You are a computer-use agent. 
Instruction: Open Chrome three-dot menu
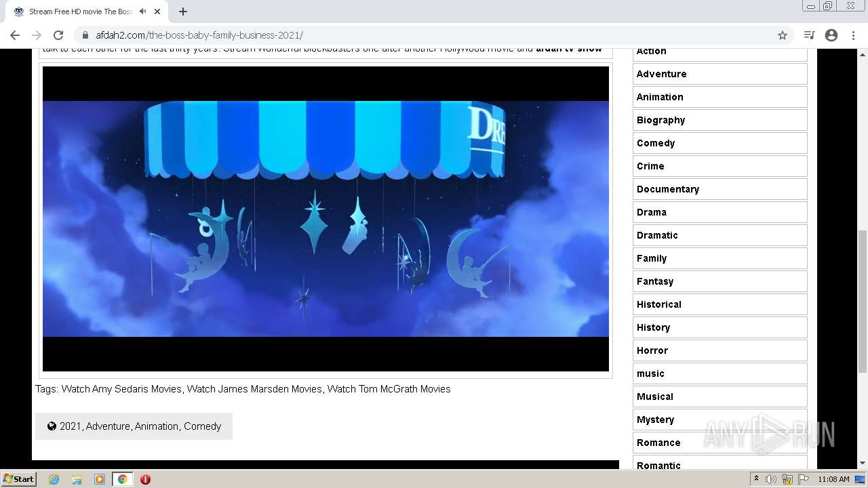tap(853, 35)
